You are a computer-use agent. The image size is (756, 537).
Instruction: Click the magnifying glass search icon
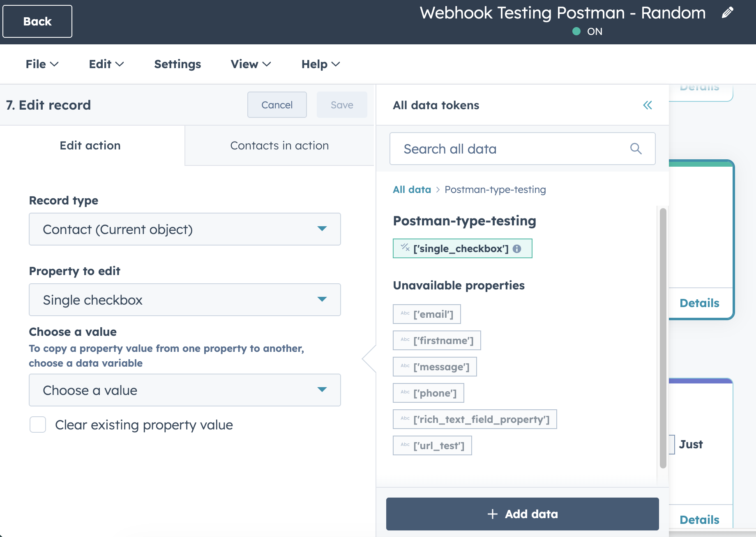[636, 149]
